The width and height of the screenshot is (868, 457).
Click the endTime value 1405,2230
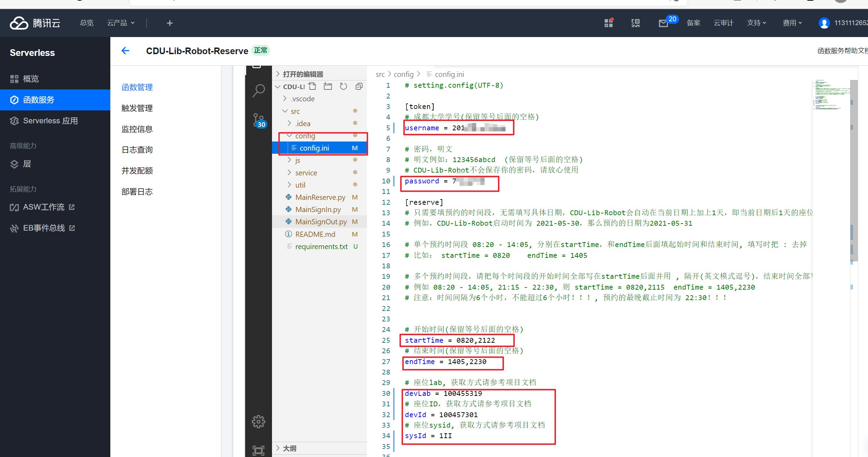click(467, 362)
